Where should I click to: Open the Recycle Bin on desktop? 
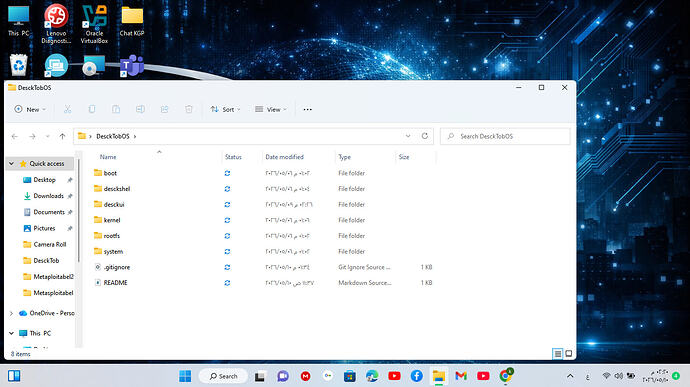(18, 65)
